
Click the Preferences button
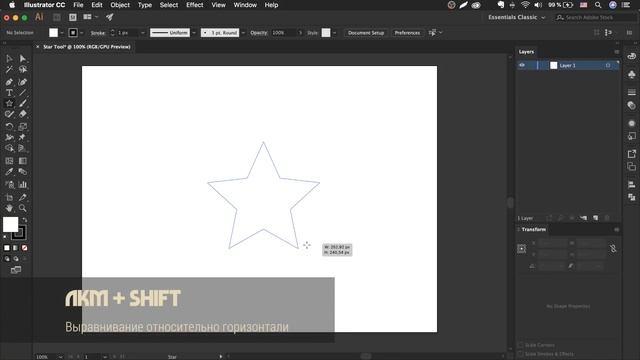click(407, 33)
